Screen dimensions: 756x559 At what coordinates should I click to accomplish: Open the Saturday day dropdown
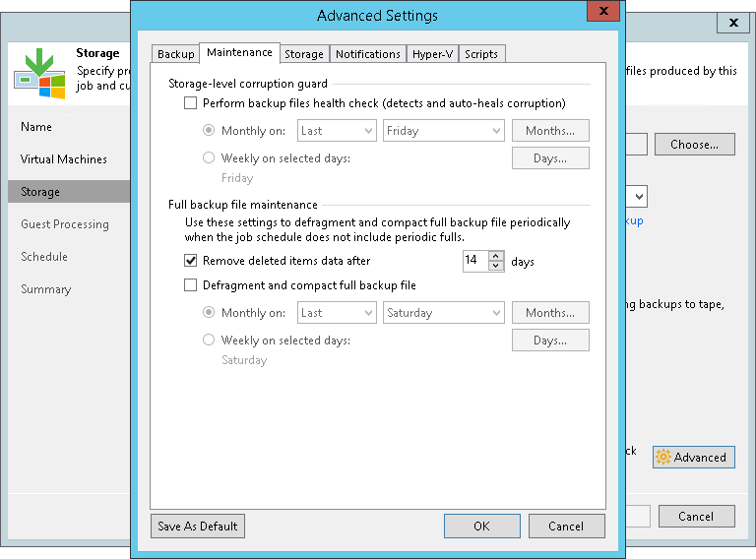[444, 313]
